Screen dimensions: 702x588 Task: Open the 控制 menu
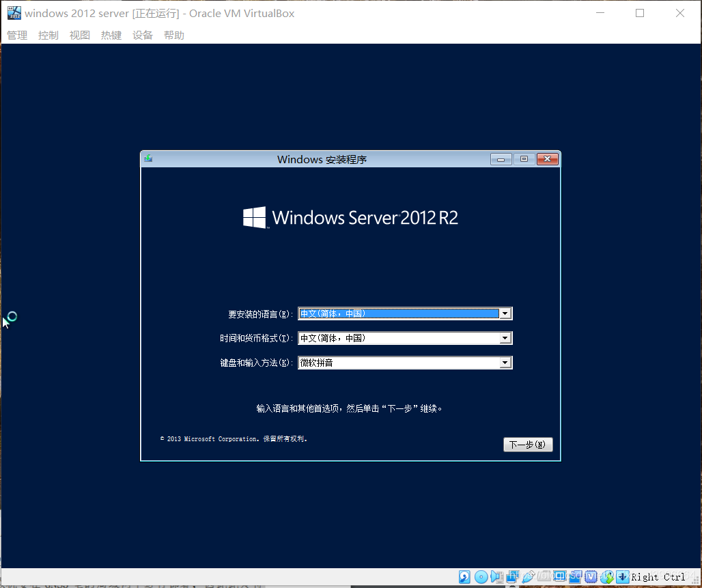tap(48, 36)
